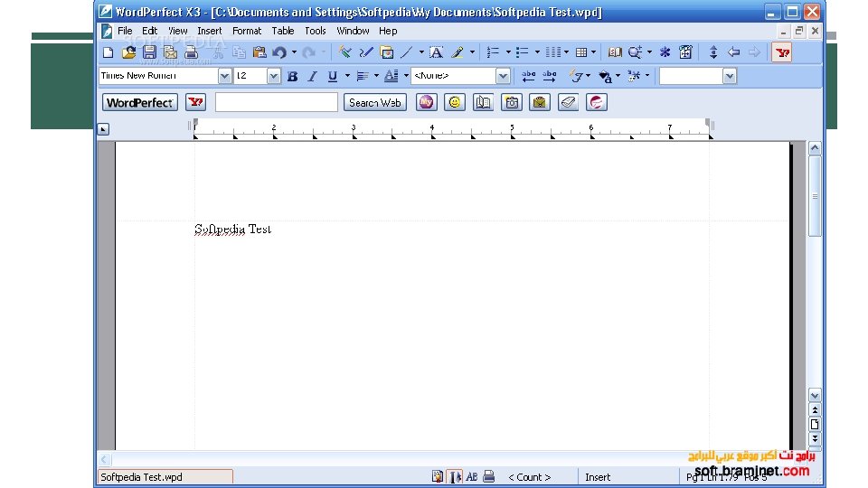Viewport: 868px width, 488px height.
Task: Open the Table menu
Action: tap(282, 31)
